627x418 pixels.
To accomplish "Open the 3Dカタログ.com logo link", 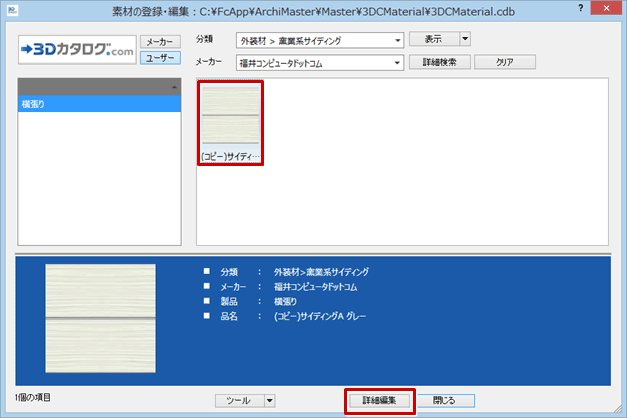I will [75, 50].
